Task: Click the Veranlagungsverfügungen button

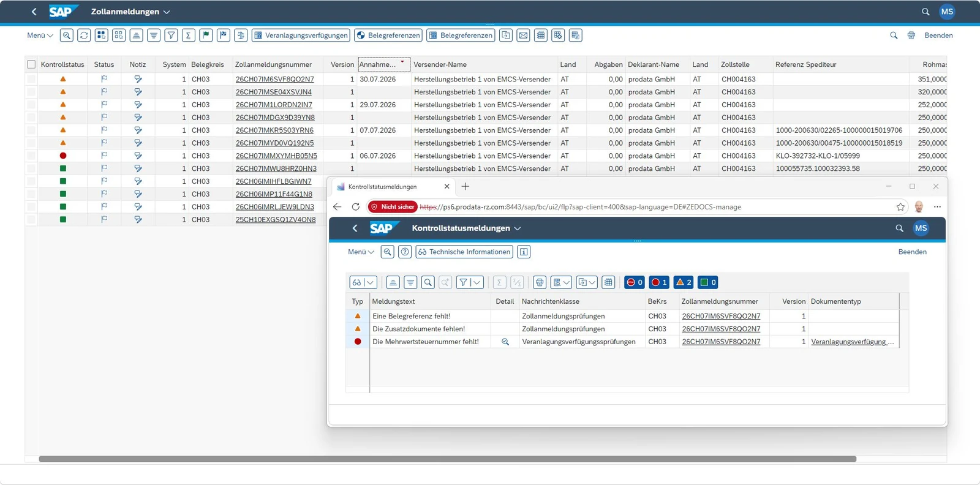Action: 301,36
